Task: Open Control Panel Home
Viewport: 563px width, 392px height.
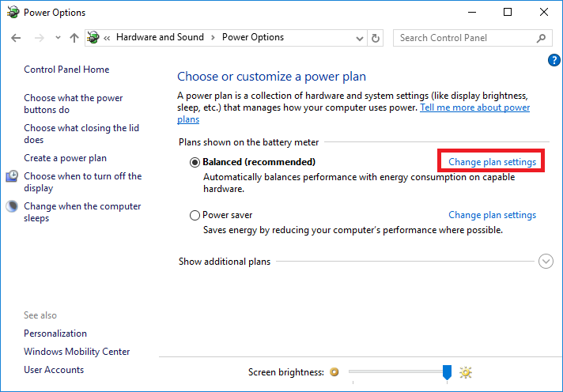Action: click(66, 70)
